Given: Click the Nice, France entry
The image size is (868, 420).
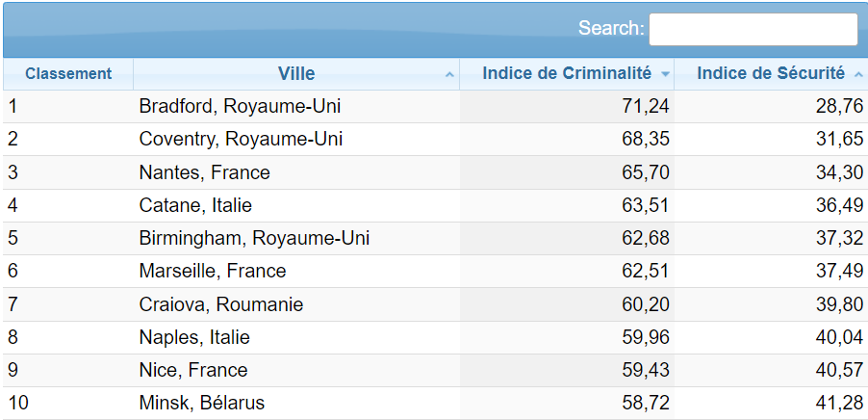Looking at the screenshot, I should [193, 370].
